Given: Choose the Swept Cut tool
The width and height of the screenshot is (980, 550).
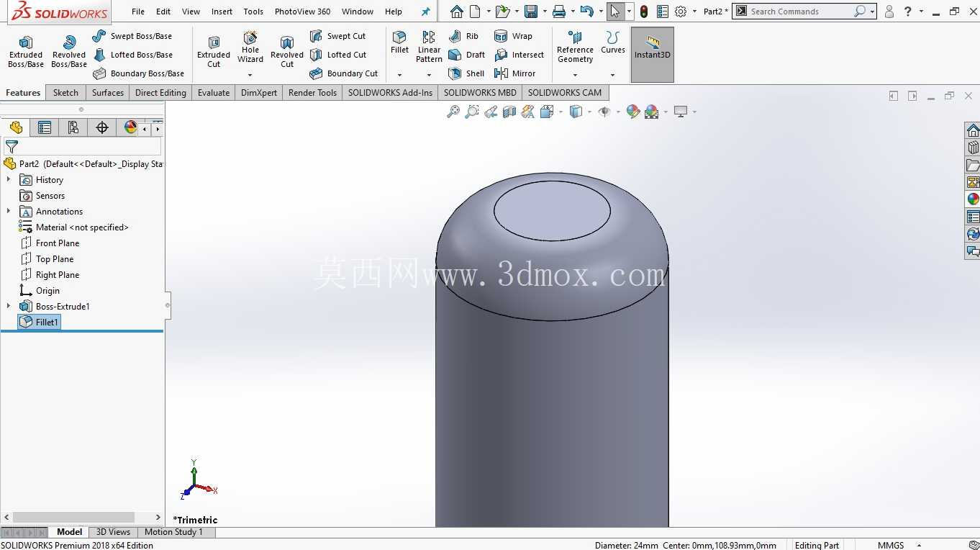Looking at the screenshot, I should point(338,36).
